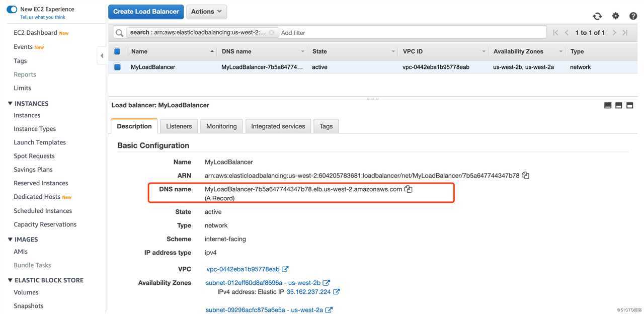
Task: Toggle the select-all checkbox in table header
Action: coord(117,51)
